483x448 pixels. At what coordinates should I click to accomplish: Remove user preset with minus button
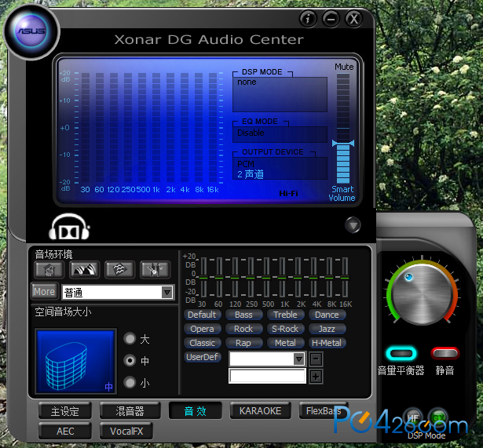point(316,359)
